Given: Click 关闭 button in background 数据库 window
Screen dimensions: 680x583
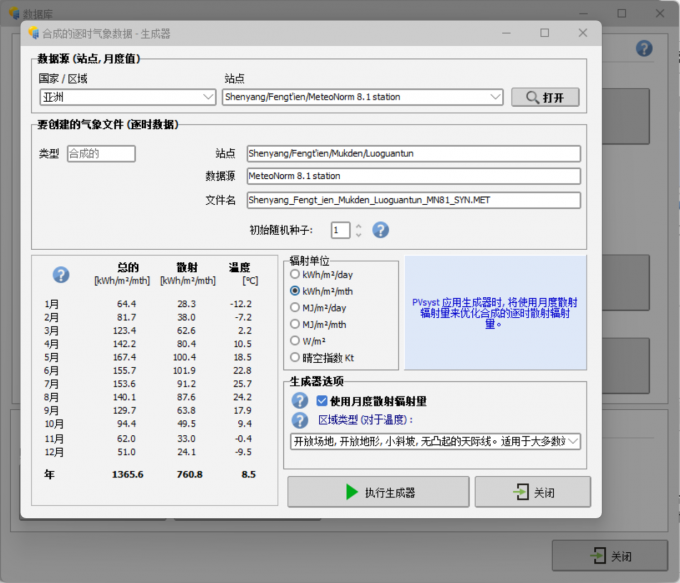Looking at the screenshot, I should click(x=609, y=556).
